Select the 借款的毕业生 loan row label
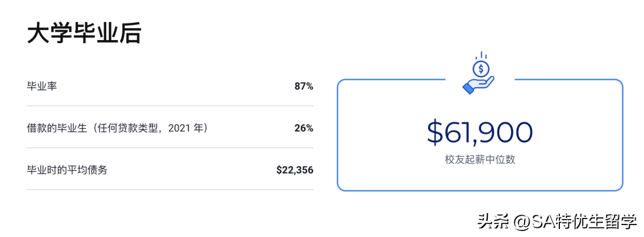The height and width of the screenshot is (237, 644). [56, 128]
